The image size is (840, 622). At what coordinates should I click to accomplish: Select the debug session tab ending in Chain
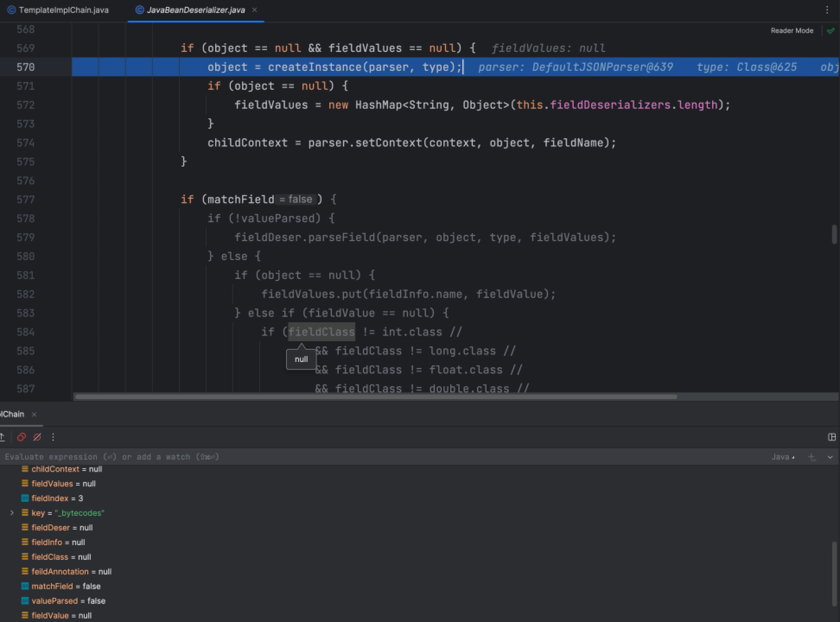(x=12, y=414)
